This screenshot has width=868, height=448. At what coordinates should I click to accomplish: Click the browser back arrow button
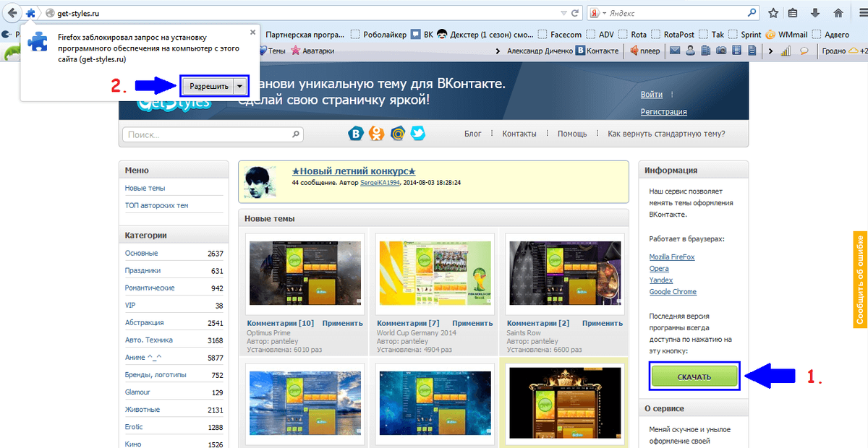click(12, 12)
